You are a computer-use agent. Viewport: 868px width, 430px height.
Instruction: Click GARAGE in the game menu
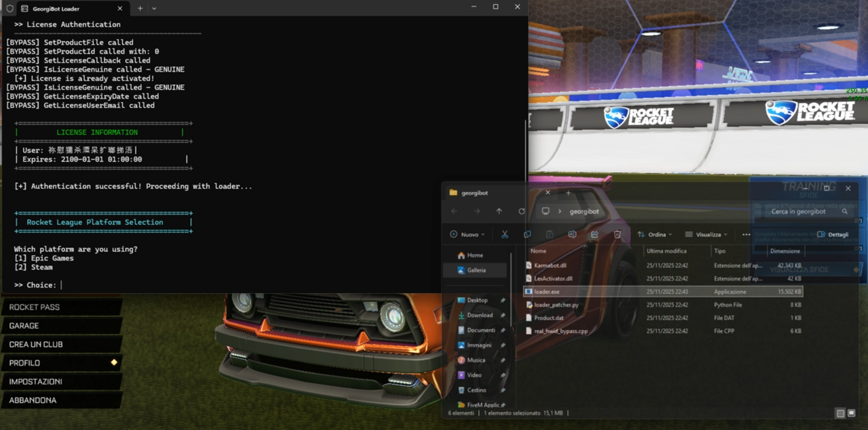coord(24,326)
